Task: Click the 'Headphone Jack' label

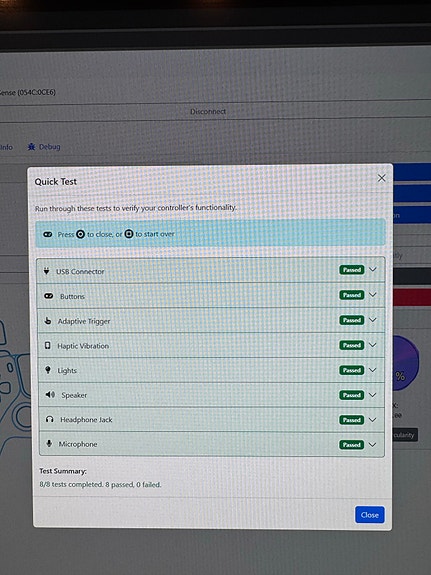Action: point(86,420)
